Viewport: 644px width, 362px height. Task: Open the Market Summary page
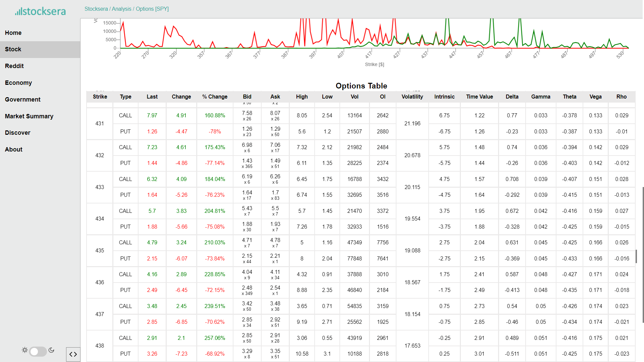pos(29,116)
